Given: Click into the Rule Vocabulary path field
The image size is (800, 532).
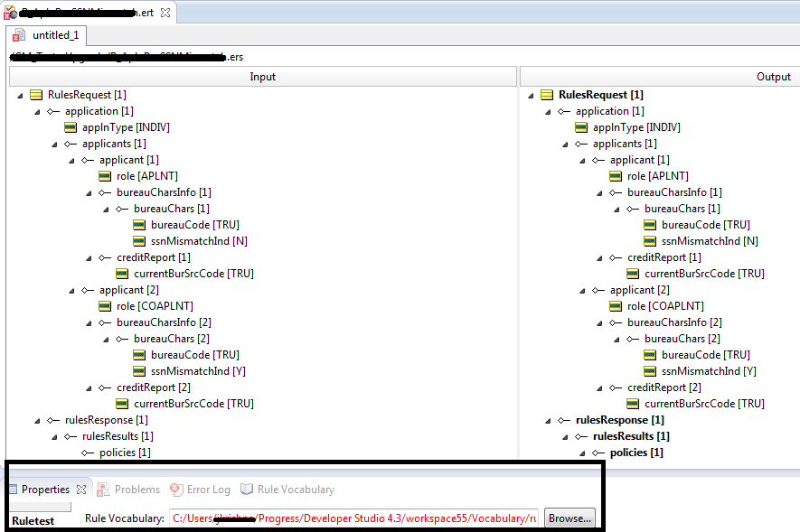Looking at the screenshot, I should (353, 518).
